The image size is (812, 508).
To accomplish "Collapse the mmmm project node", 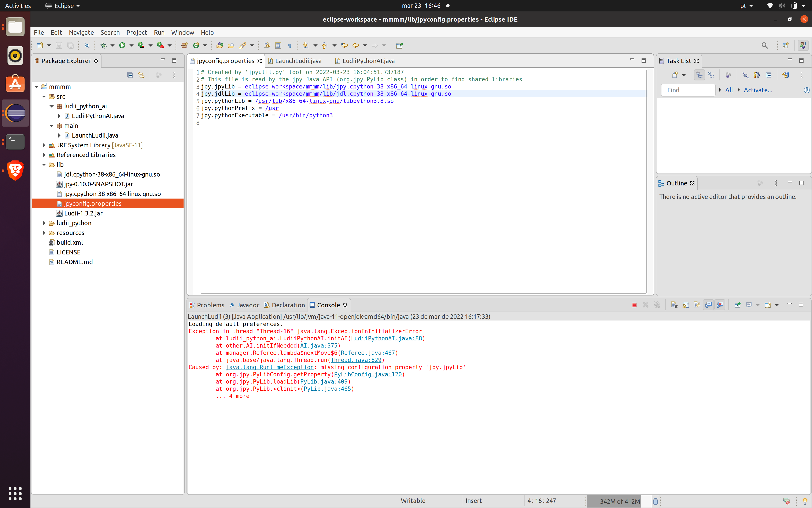I will click(x=36, y=87).
